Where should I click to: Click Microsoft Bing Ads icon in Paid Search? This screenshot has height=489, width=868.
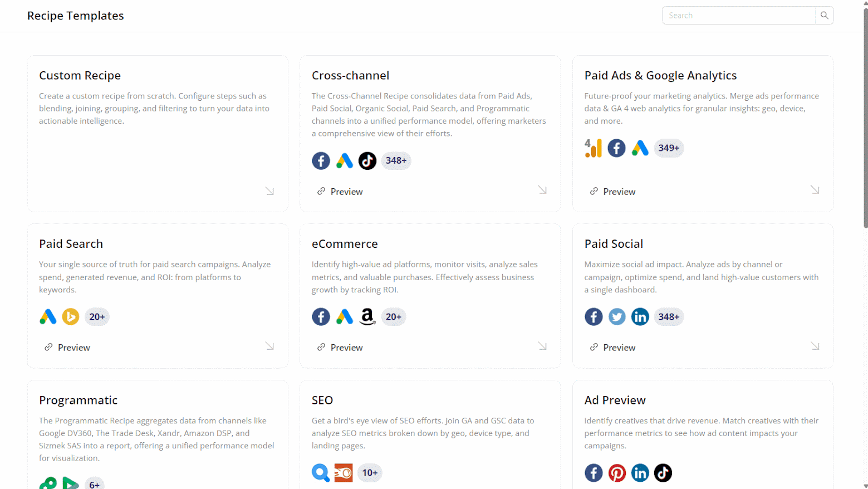[71, 317]
